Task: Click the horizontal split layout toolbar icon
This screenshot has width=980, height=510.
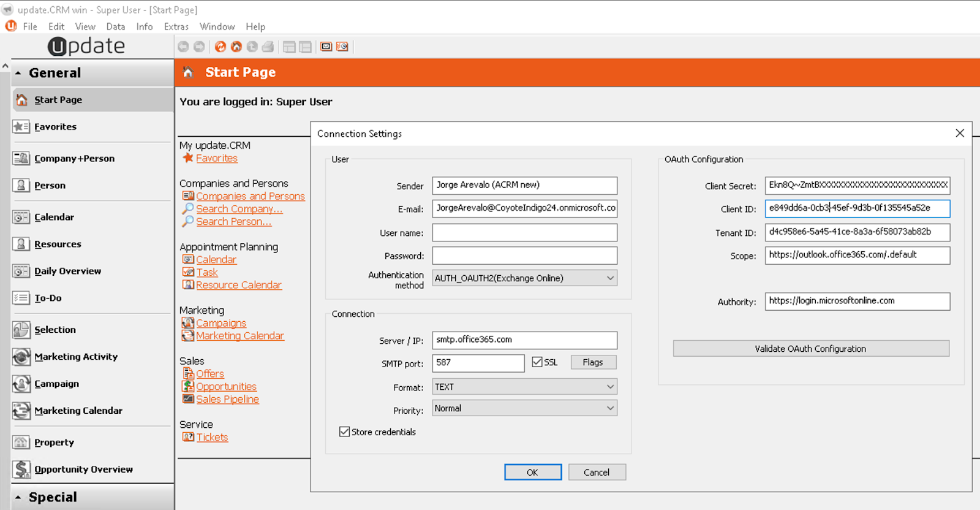Action: 289,47
